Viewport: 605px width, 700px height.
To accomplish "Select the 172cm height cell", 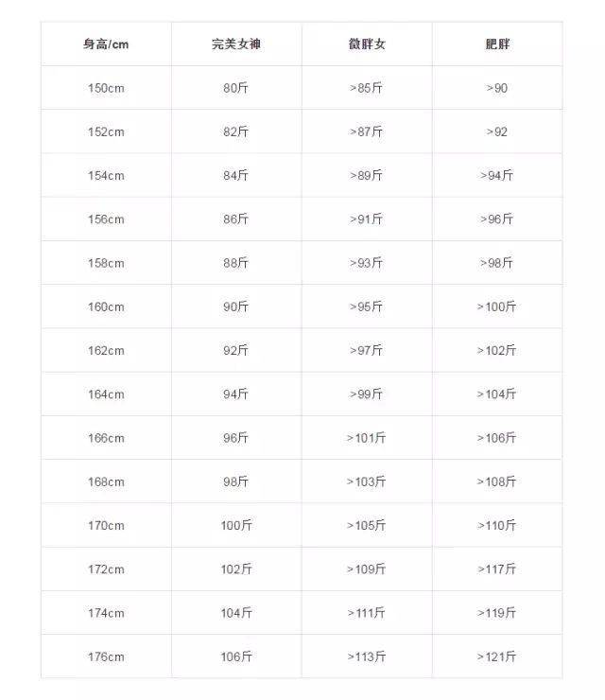I will 106,569.
